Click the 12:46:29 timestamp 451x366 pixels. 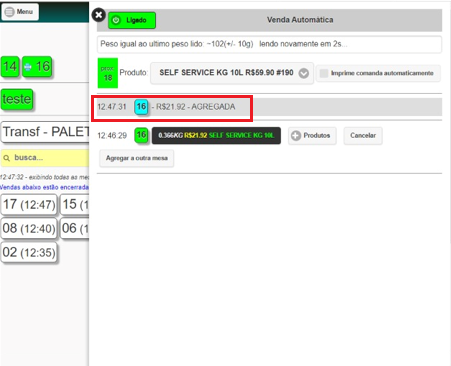coord(112,136)
